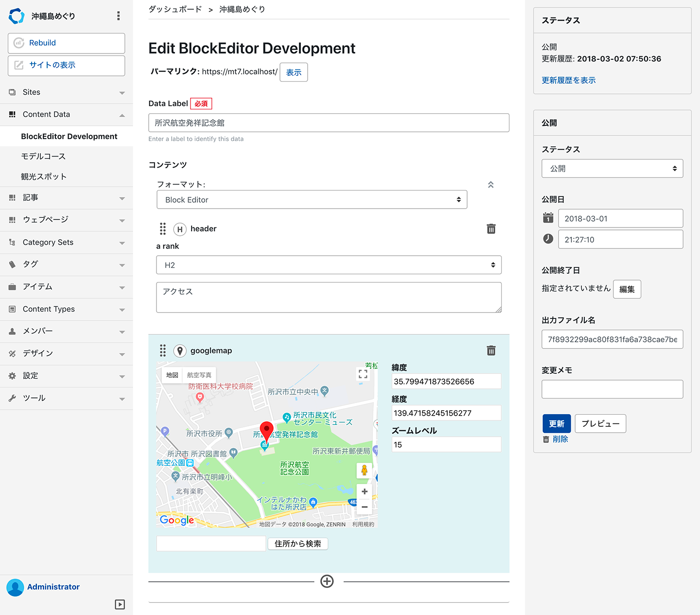700x615 pixels.
Task: Open the モデルコース content data item
Action: click(x=43, y=156)
